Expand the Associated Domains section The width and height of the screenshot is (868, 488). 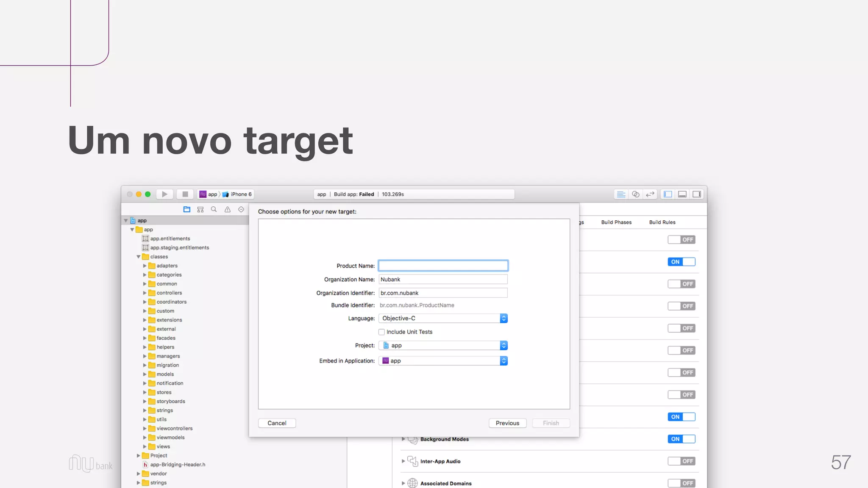pos(403,483)
